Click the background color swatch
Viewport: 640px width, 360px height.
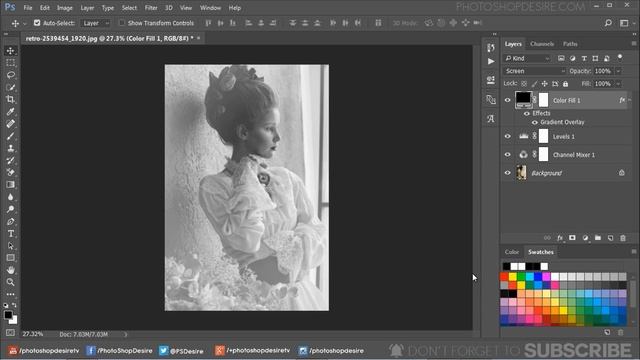click(14, 321)
